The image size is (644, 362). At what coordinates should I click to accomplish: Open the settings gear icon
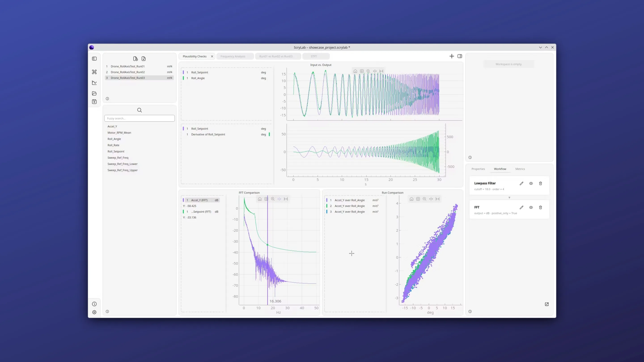94,312
